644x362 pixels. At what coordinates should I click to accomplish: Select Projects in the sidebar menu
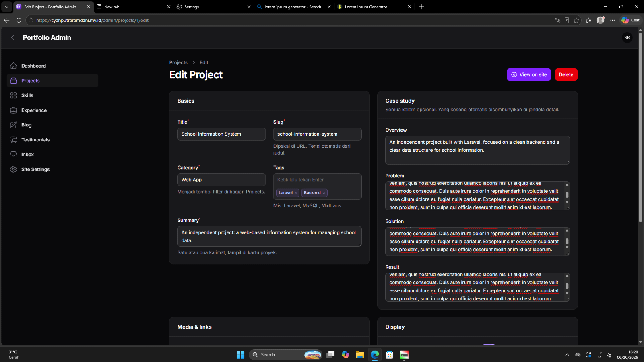(52, 81)
